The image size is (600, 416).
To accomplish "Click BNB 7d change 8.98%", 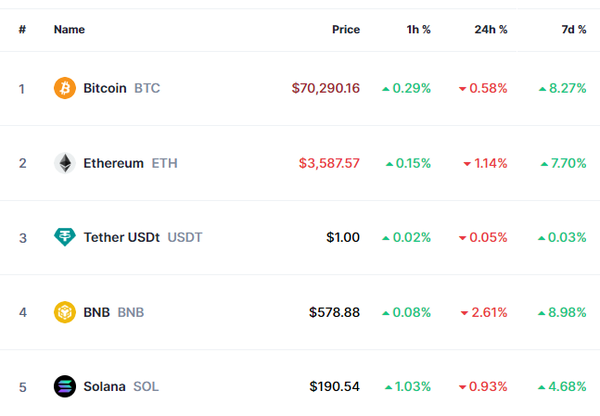I will [x=567, y=312].
